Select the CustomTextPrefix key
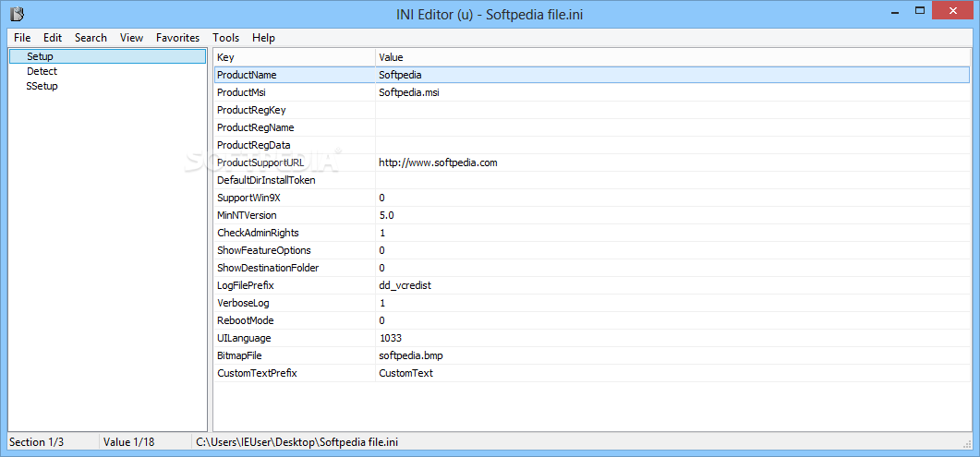The width and height of the screenshot is (980, 457). point(256,372)
